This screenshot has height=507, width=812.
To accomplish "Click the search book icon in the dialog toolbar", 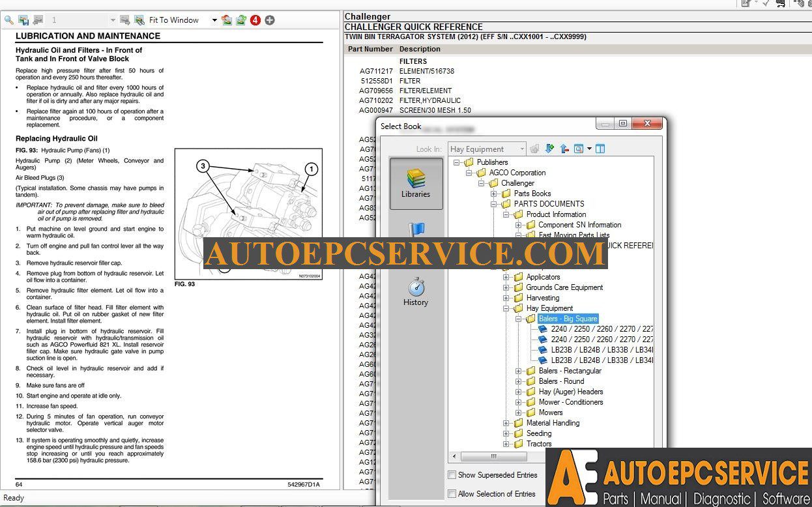I will pyautogui.click(x=579, y=149).
